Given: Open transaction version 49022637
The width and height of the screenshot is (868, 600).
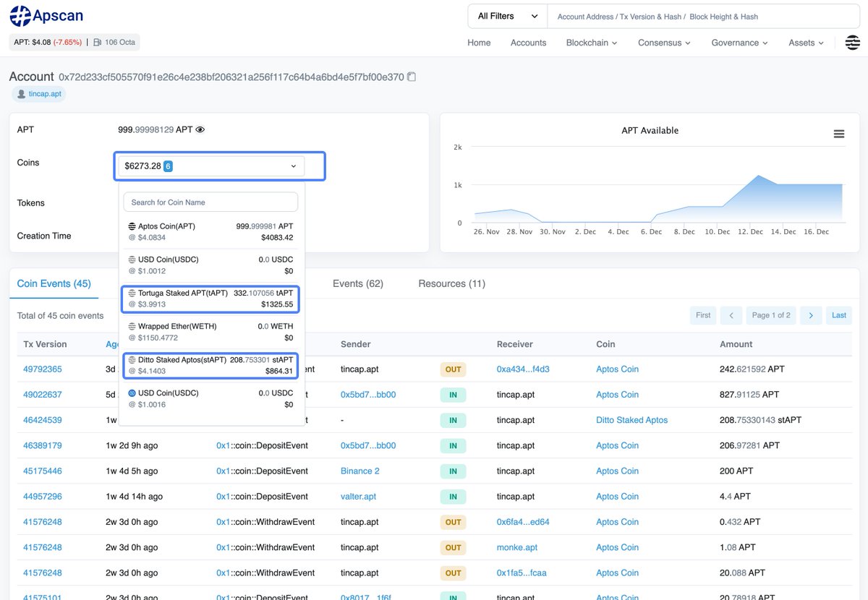Looking at the screenshot, I should coord(43,395).
